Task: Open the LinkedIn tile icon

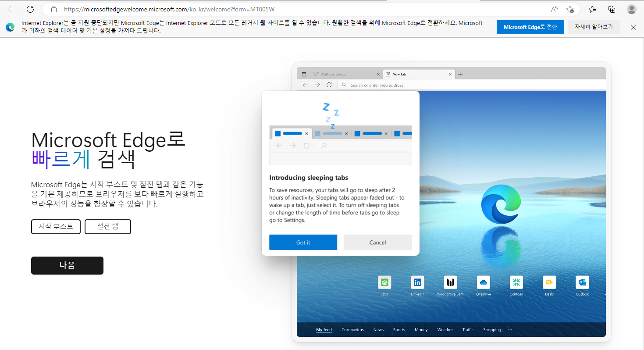Action: coord(417,282)
